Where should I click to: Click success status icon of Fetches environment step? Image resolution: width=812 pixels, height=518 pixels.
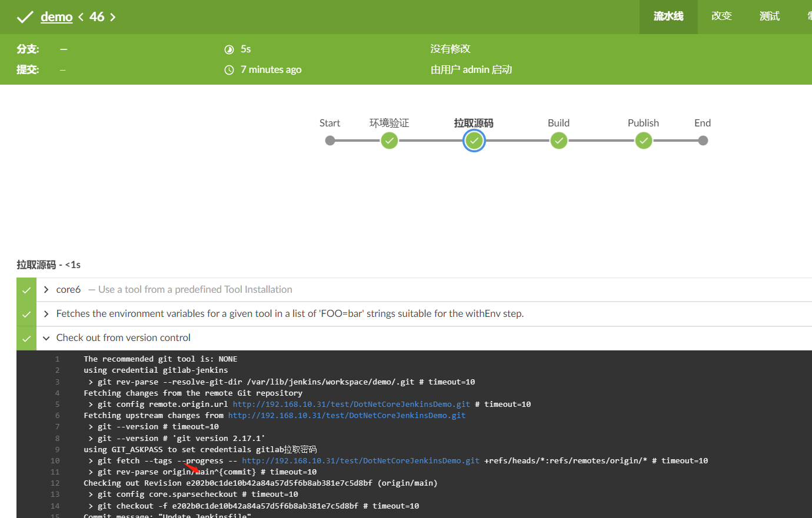coord(26,314)
